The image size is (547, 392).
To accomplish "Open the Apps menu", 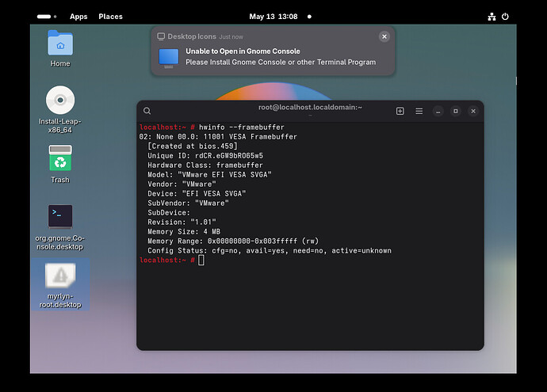I will pos(78,17).
